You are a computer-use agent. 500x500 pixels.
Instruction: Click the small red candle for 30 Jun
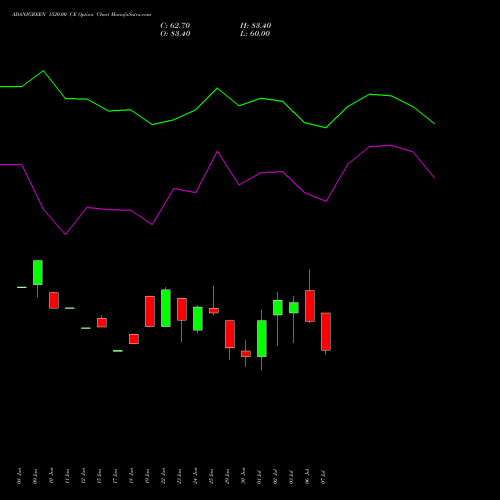(246, 354)
